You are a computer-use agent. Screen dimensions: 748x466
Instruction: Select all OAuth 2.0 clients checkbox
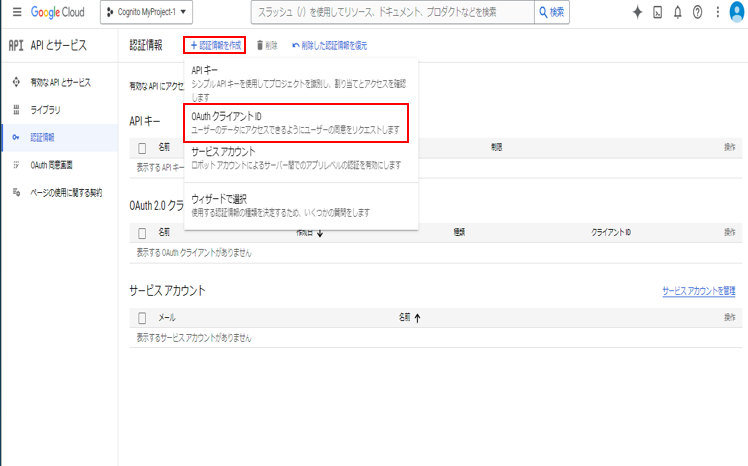point(142,233)
